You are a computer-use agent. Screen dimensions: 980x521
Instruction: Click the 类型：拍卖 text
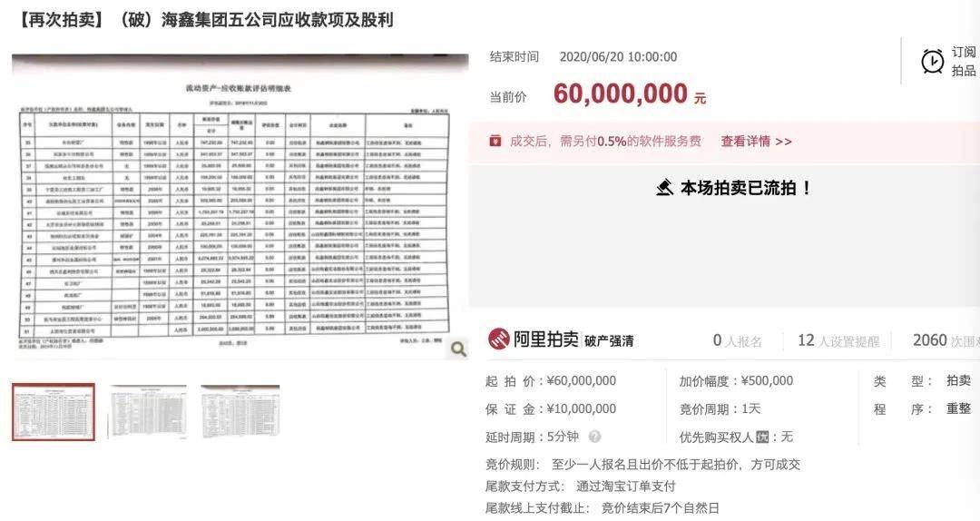[923, 381]
